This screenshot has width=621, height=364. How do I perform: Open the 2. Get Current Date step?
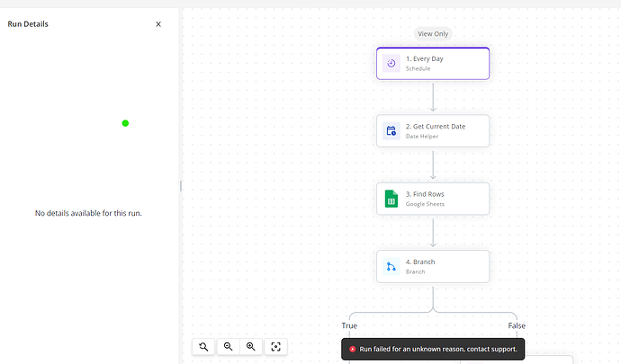[433, 131]
